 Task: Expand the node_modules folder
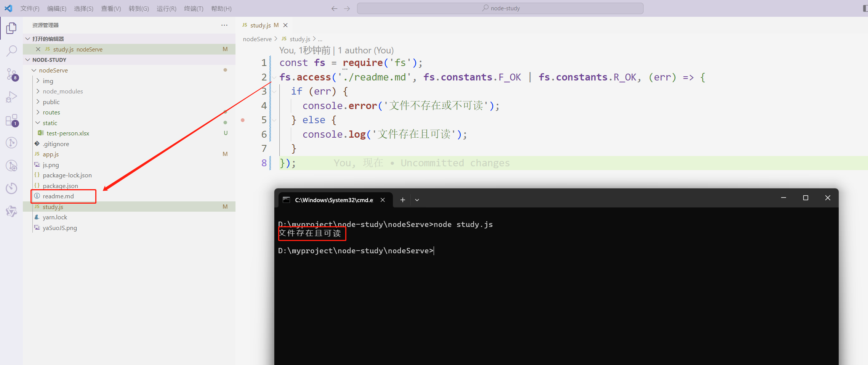pos(38,92)
